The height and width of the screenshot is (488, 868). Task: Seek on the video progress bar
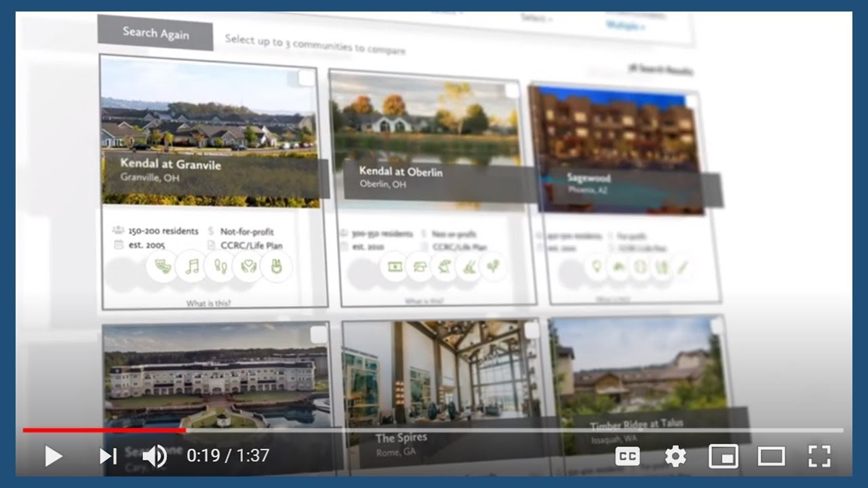point(433,430)
